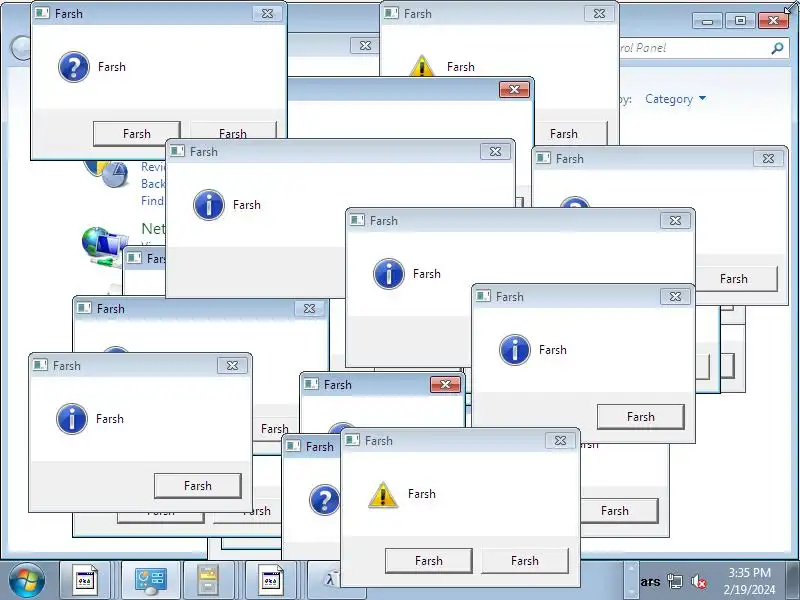800x600 pixels.
Task: Click the right Farsh button in the frontmost warning dialog
Action: (x=525, y=561)
